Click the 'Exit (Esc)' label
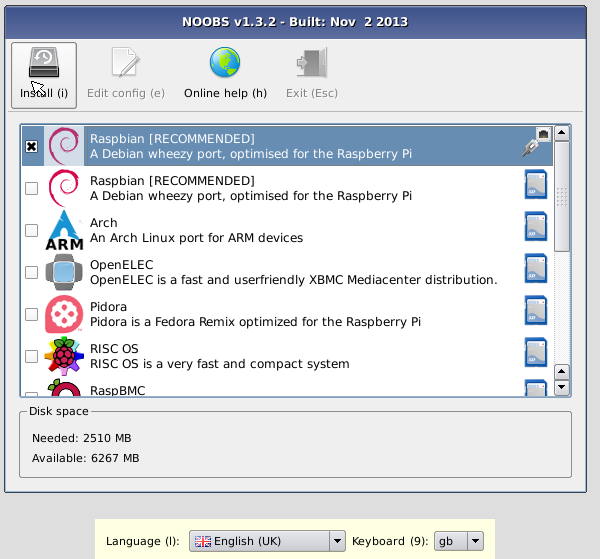600x559 pixels. 312,93
